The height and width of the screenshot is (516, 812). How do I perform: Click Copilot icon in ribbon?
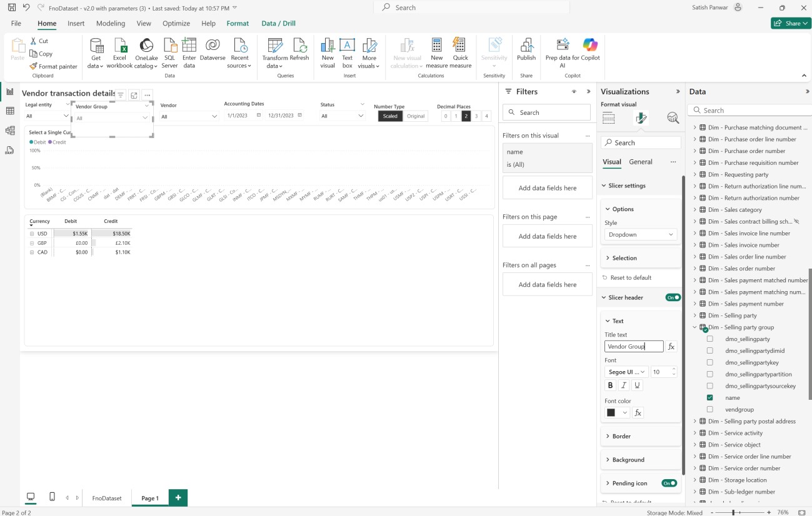click(589, 45)
